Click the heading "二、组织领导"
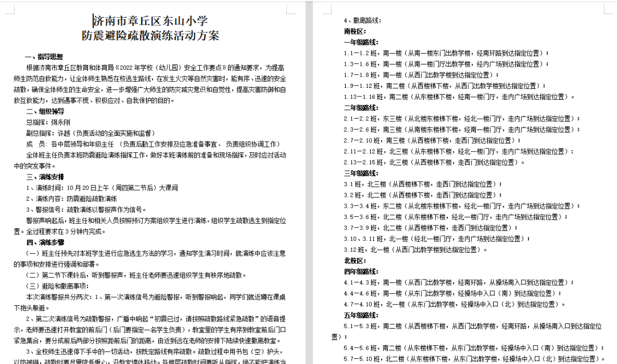The image size is (617, 364). pos(45,111)
